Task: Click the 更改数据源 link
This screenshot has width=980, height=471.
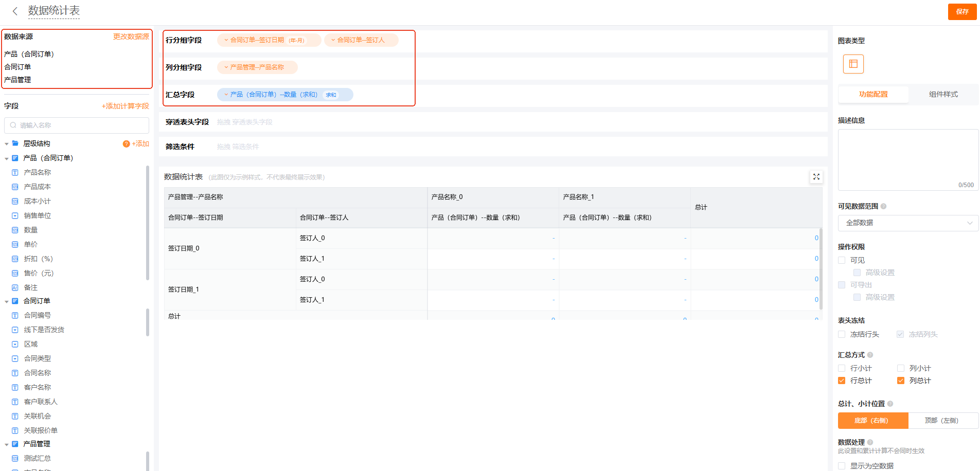Action: [131, 37]
